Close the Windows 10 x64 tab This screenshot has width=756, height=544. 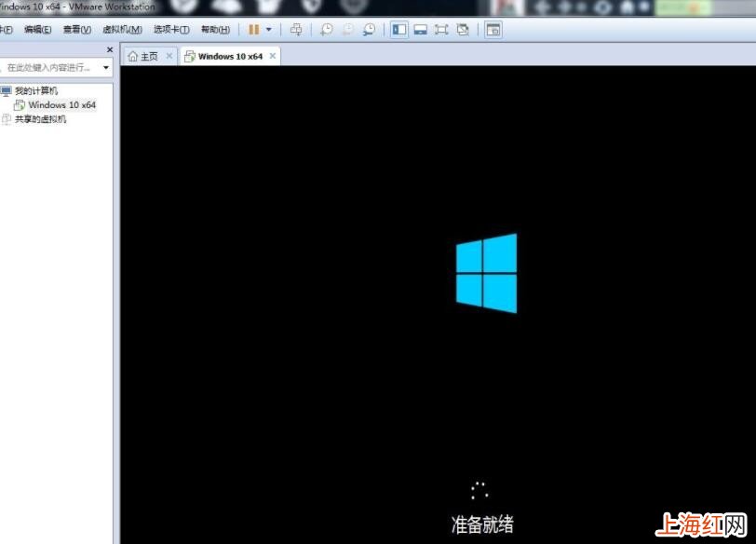click(x=273, y=56)
